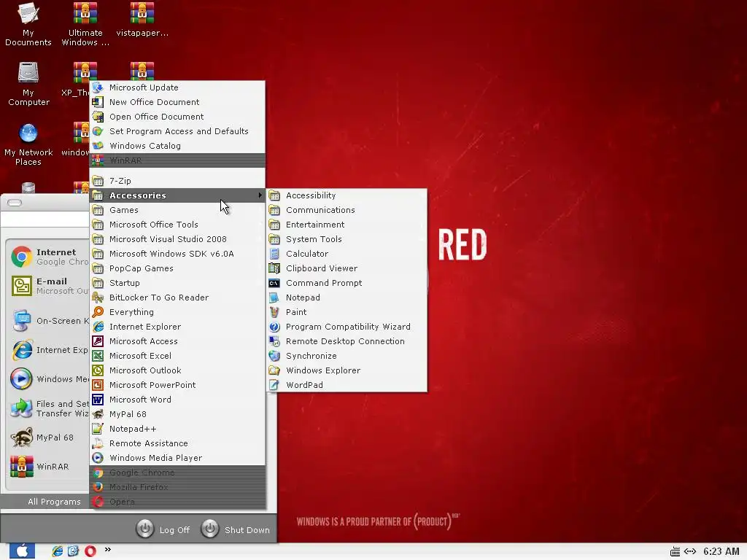
Task: Open pinned E-mail Microsoft Outlook shortcut
Action: (47, 286)
